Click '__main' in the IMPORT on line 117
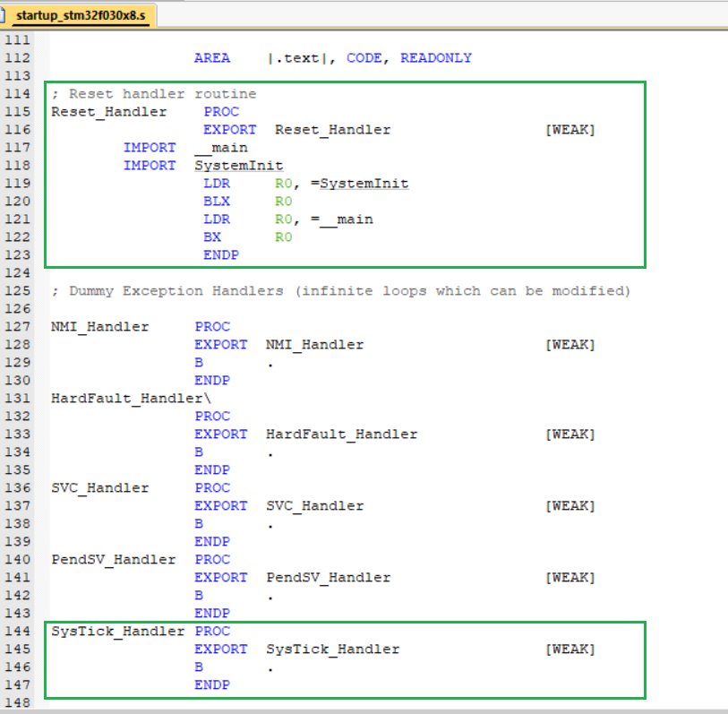 (221, 148)
